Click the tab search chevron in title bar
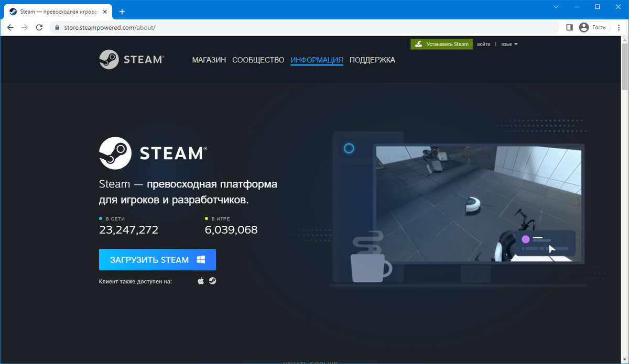The image size is (629, 364). click(x=556, y=7)
